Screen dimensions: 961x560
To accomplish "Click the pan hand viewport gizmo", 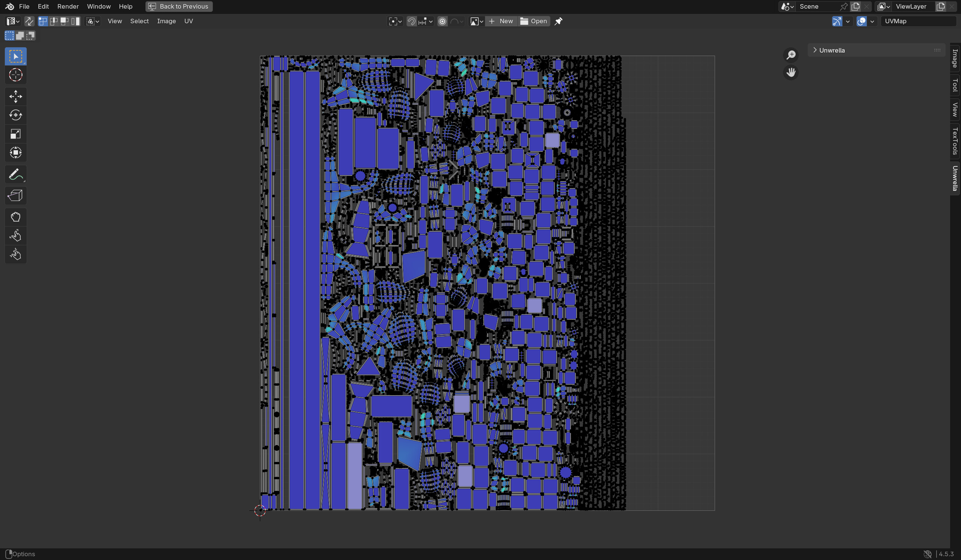I will (x=791, y=72).
